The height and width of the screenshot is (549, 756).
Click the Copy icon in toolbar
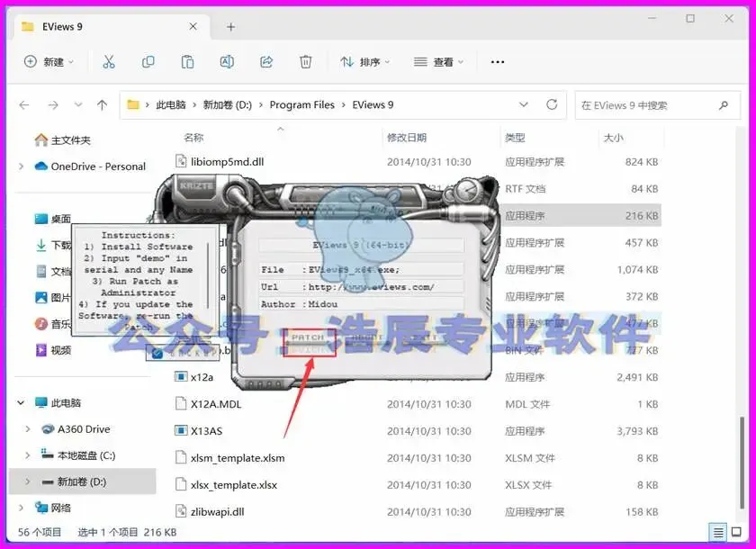(148, 62)
